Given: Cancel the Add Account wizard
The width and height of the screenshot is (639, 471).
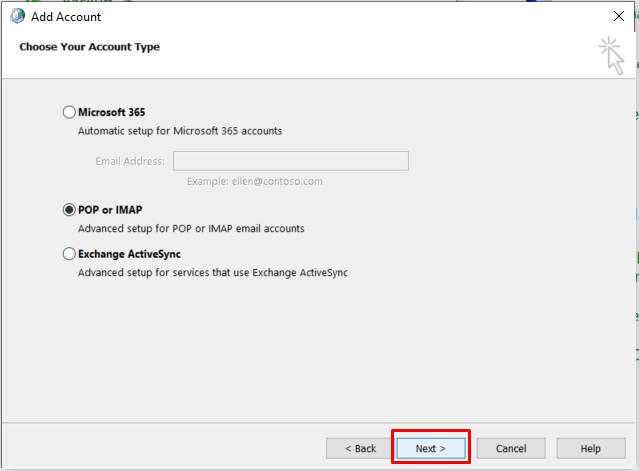Looking at the screenshot, I should click(x=511, y=448).
